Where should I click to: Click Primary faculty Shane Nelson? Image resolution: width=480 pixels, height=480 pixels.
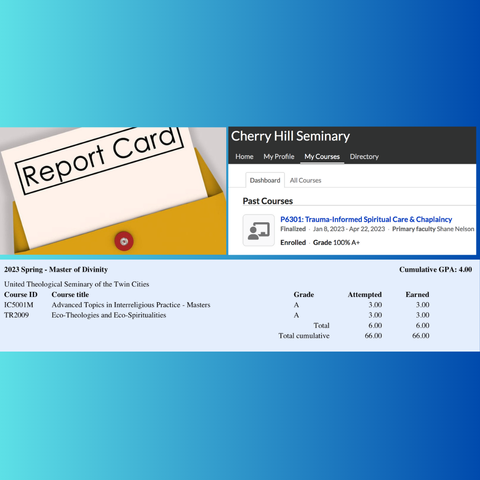click(x=433, y=229)
